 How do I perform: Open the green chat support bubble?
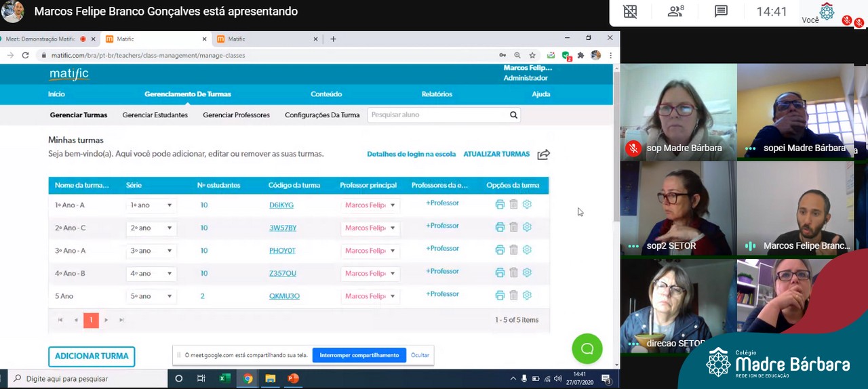(587, 349)
